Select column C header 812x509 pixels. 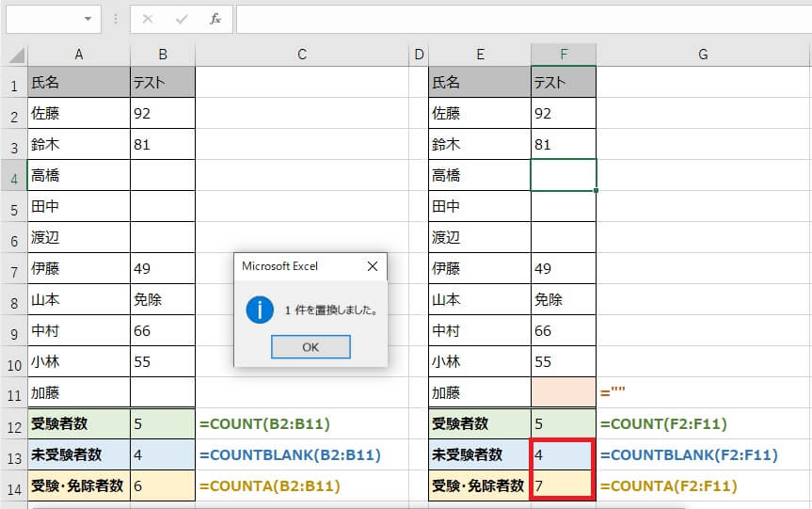coord(301,55)
